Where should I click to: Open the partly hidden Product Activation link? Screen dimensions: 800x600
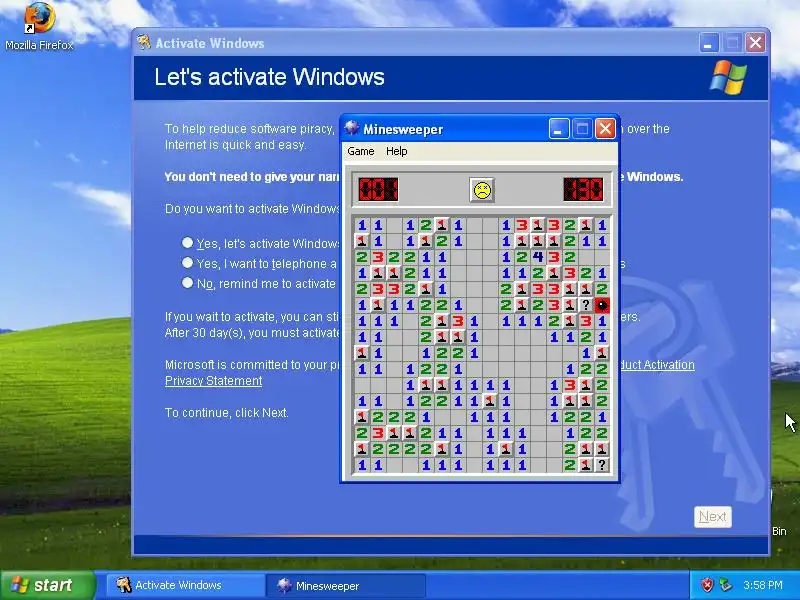tap(657, 365)
